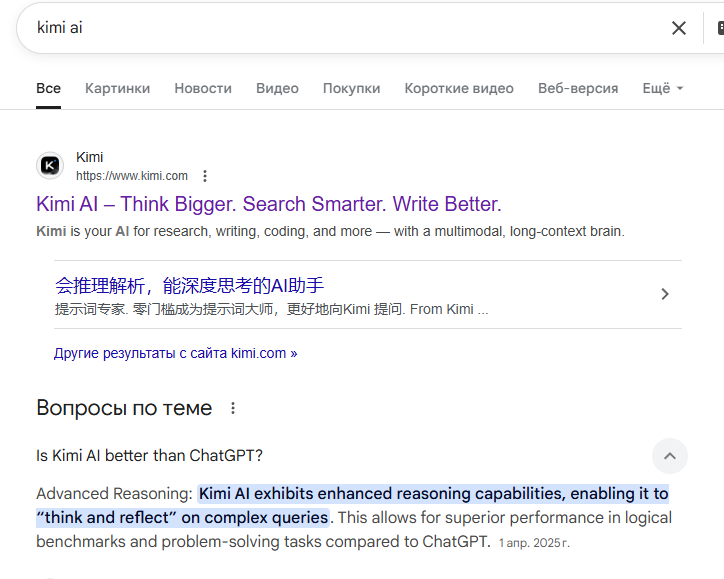Open Kimi AI – Think Bigger result link

click(x=268, y=204)
